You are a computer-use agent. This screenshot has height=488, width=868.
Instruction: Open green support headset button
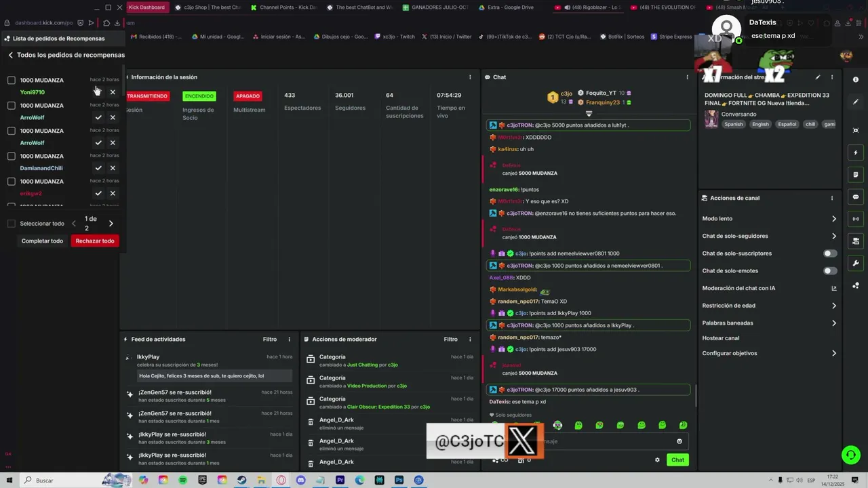850,455
